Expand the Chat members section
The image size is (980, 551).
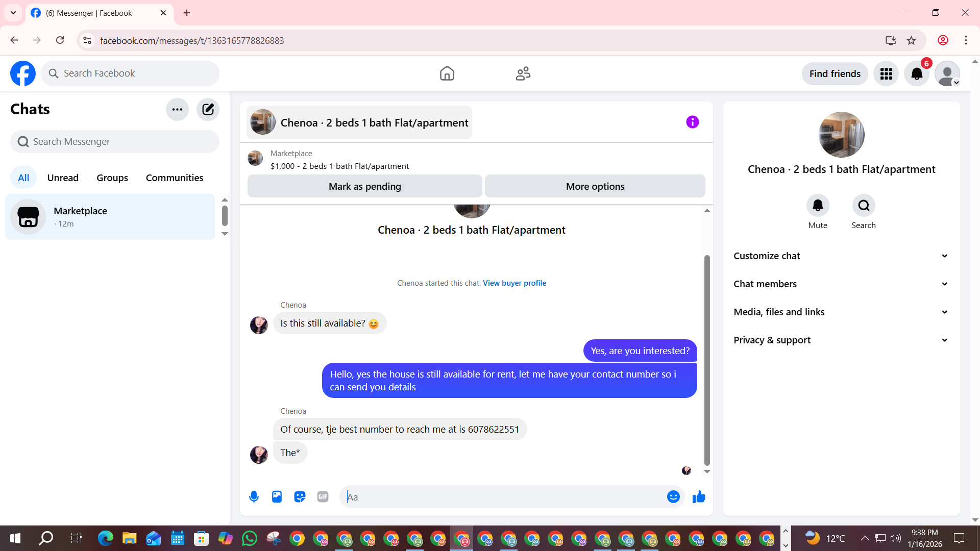coord(841,284)
